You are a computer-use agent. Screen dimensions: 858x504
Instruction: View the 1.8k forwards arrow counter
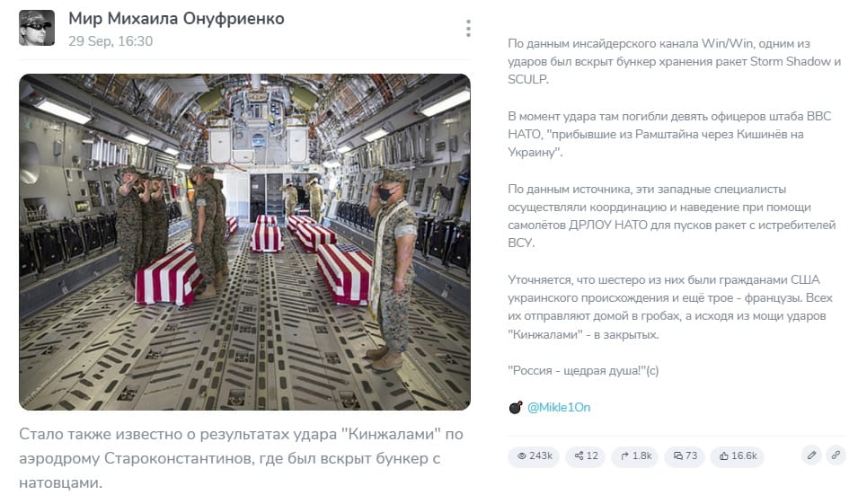[635, 455]
